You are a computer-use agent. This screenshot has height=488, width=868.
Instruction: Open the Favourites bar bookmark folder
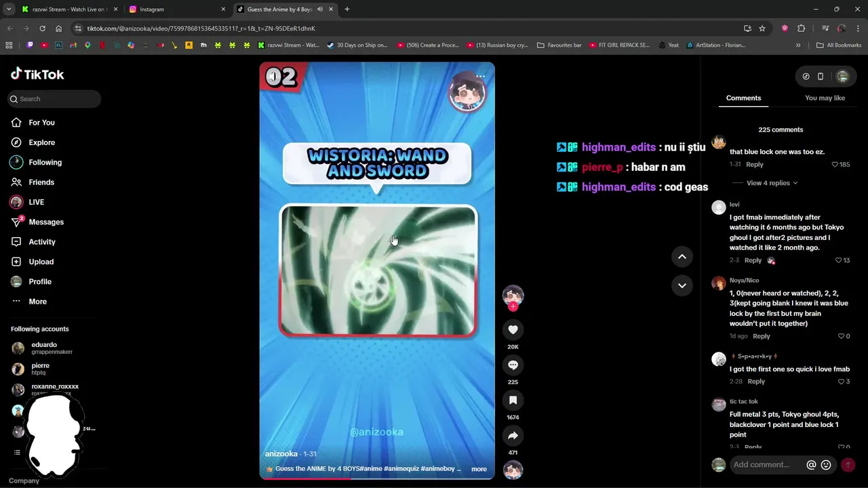[x=559, y=45]
